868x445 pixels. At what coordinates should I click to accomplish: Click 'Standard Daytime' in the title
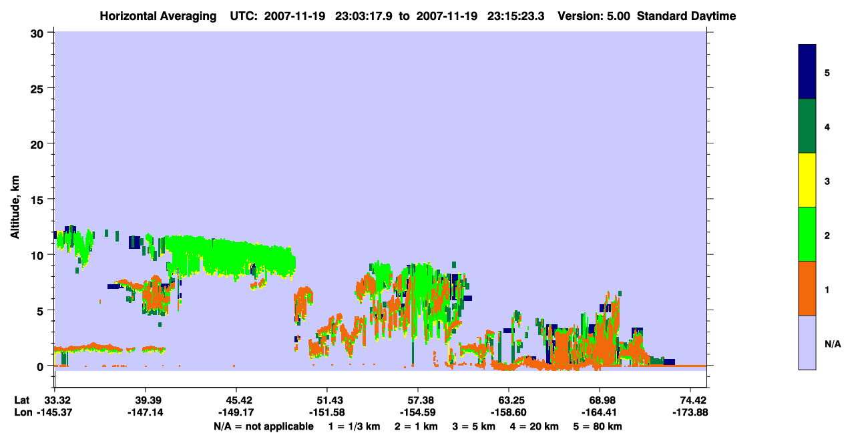point(686,16)
